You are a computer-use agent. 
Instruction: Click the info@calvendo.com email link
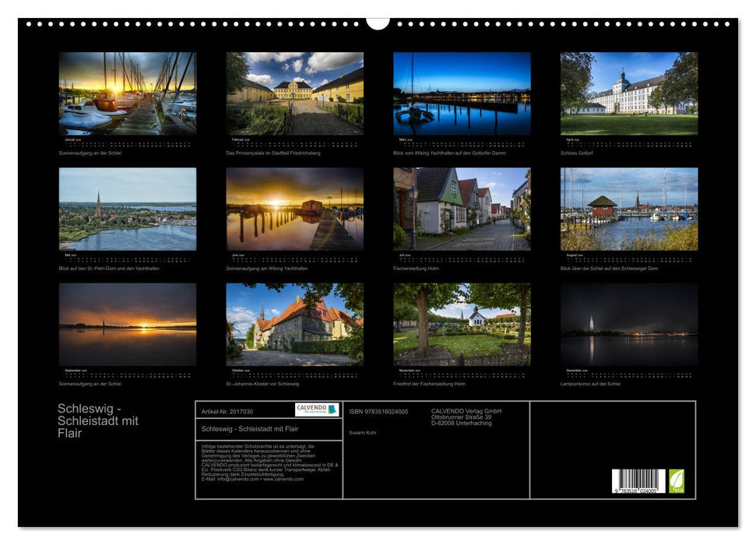point(230,477)
